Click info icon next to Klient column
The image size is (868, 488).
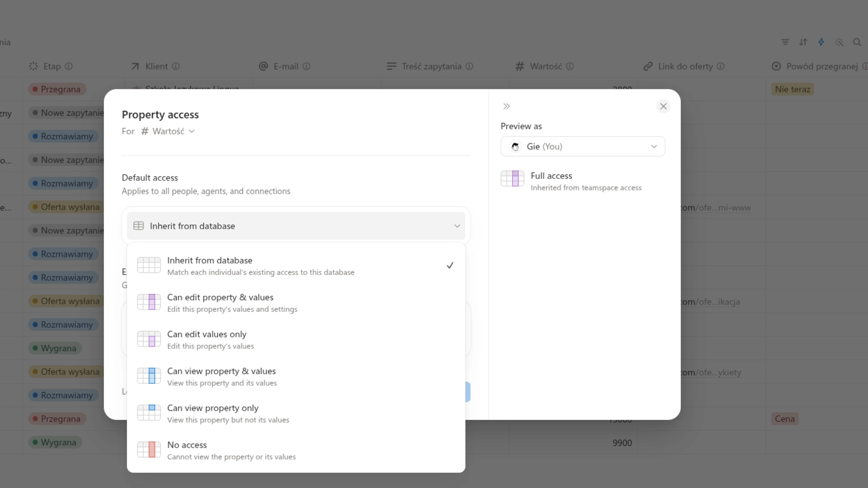pyautogui.click(x=176, y=66)
